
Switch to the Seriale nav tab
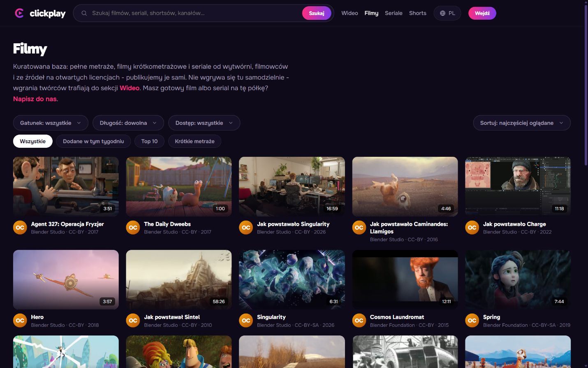[394, 13]
